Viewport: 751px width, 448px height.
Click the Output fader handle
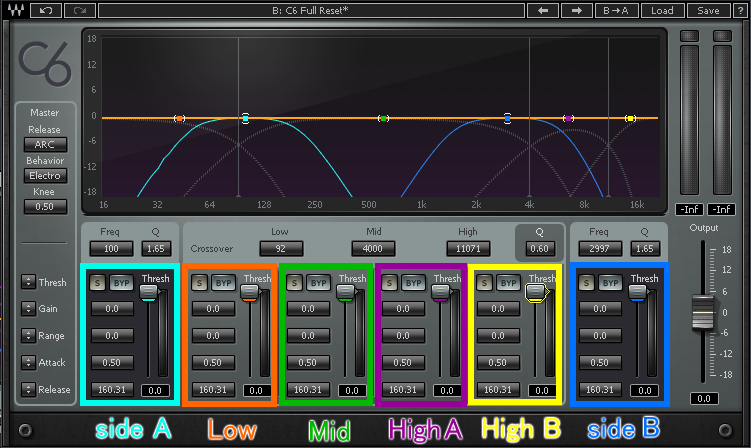click(x=701, y=313)
